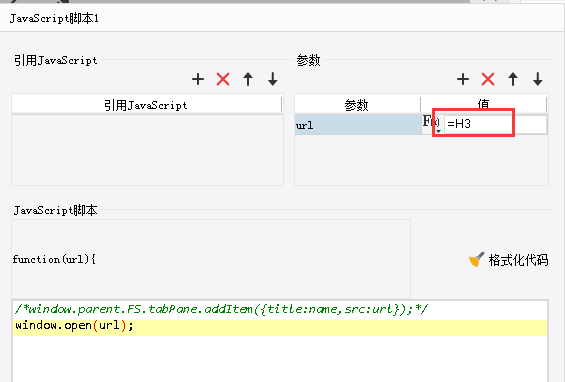
Task: Click the 引用JavaScript column header
Action: [x=146, y=105]
